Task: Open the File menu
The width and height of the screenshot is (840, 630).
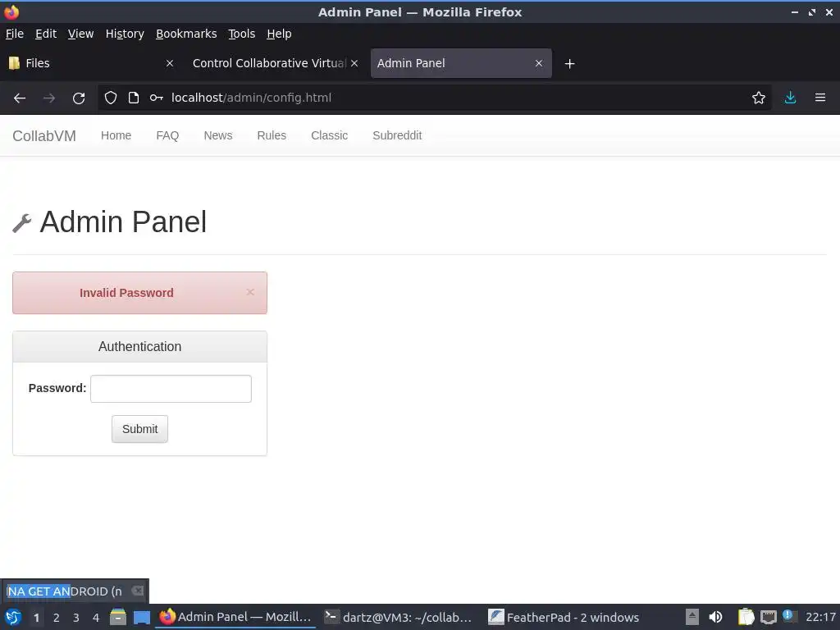Action: pos(15,34)
